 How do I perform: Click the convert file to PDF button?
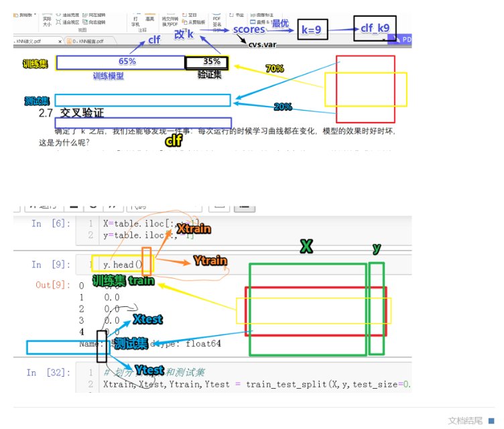(x=170, y=21)
